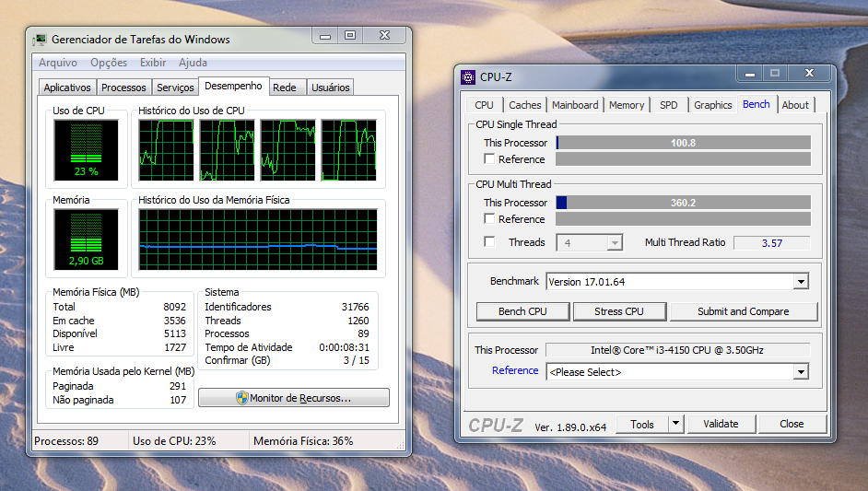868x491 pixels.
Task: Enable Reference under CPU Single Thread
Action: click(489, 158)
